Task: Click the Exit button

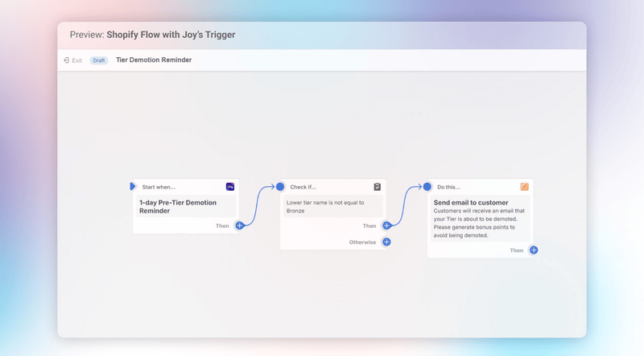Action: 72,60
